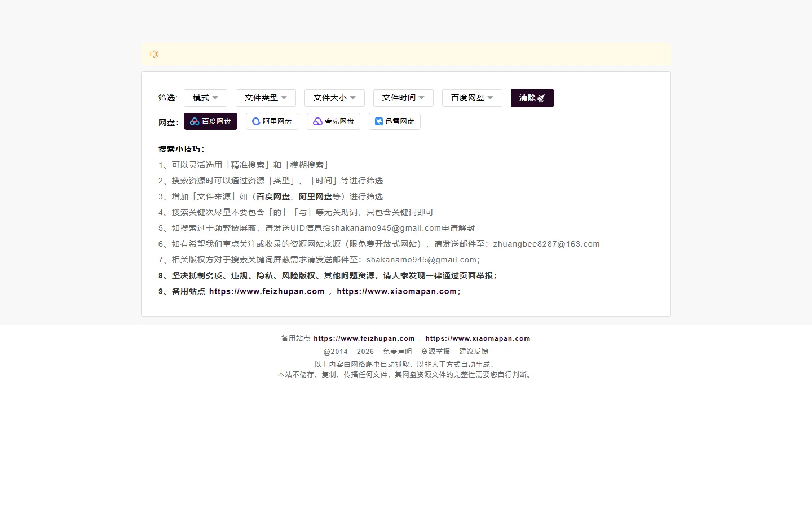Click the 网盘 label

[x=168, y=122]
